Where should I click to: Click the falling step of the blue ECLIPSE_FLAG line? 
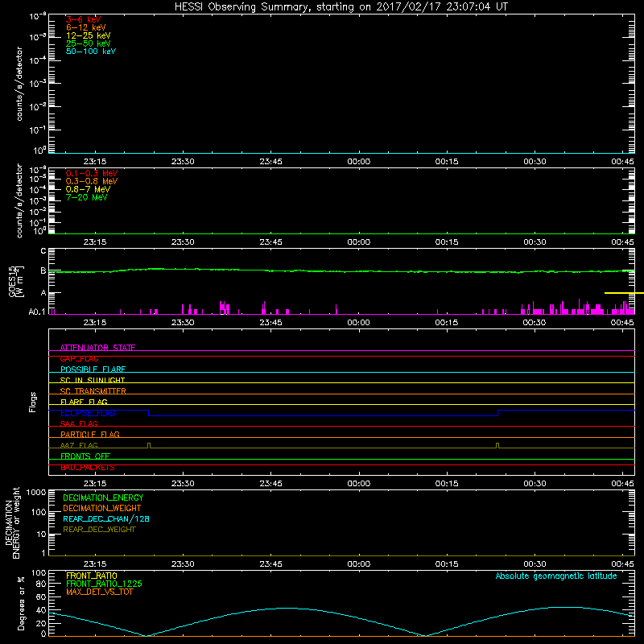coord(148,413)
